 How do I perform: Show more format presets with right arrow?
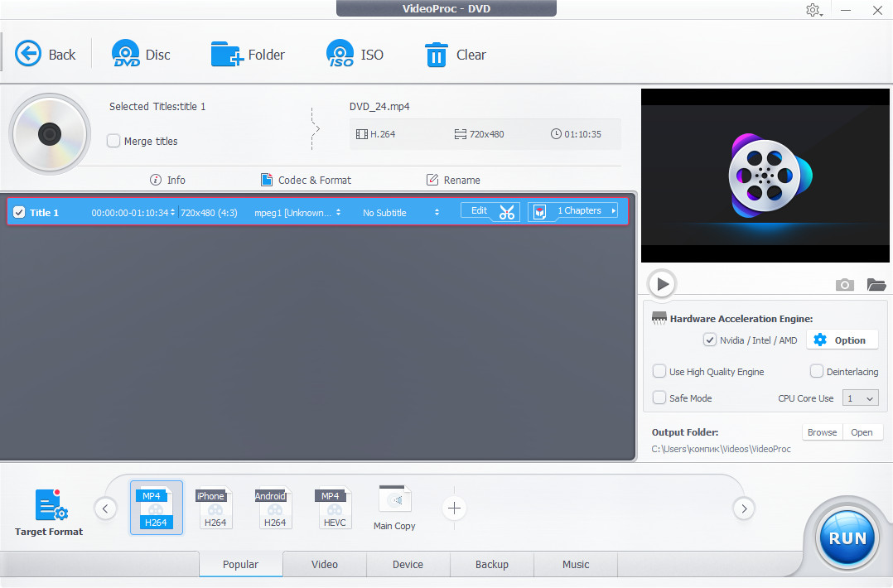744,508
